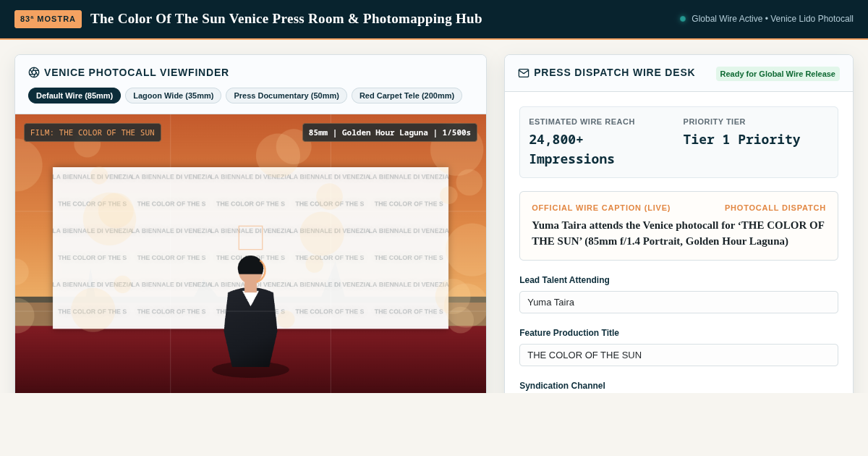Click Global Wire Active status text

(x=773, y=19)
